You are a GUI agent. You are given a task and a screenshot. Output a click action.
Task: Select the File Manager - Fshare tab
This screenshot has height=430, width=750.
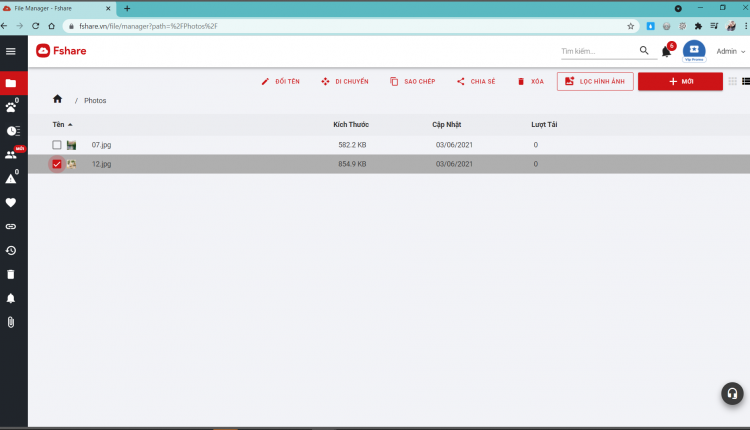coord(57,9)
